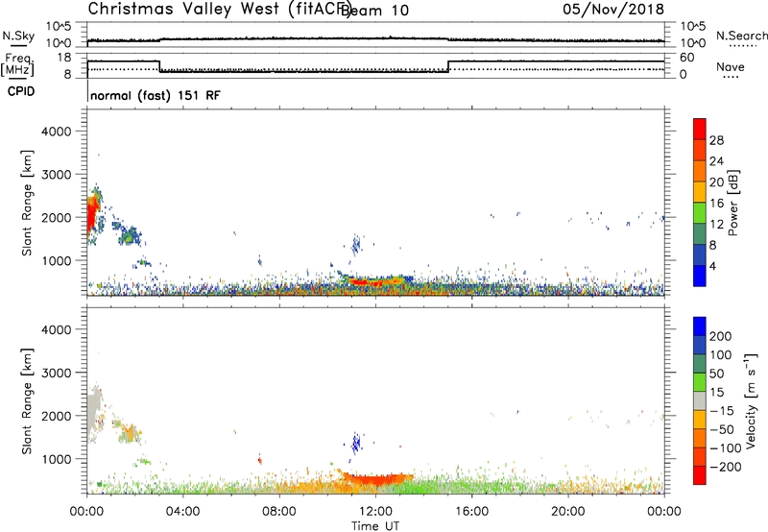The image size is (768, 532).
Task: Click the 'Velocity [m s⁻¹]' colorbar label
Action: pyautogui.click(x=751, y=400)
